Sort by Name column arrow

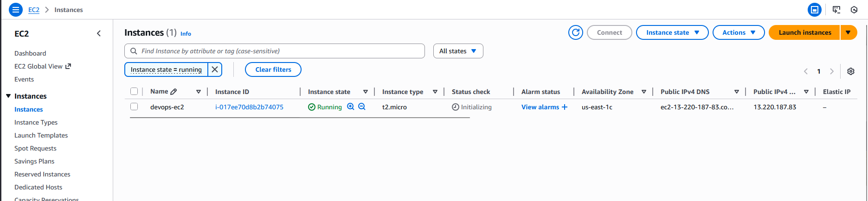click(199, 92)
